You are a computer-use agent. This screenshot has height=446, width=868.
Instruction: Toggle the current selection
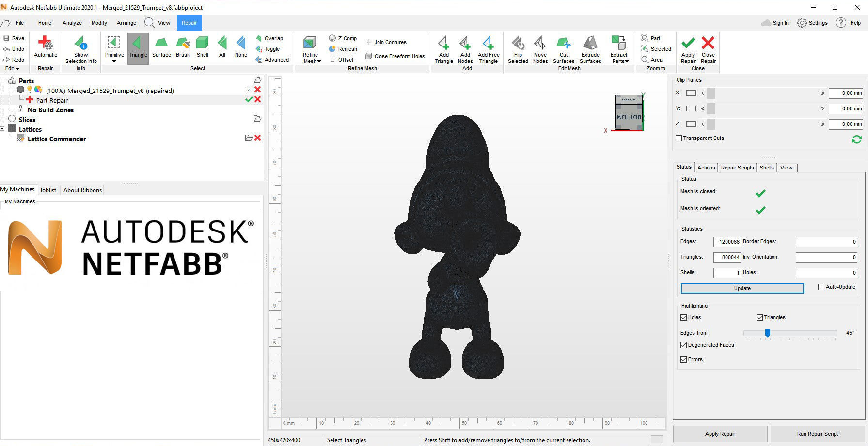268,49
